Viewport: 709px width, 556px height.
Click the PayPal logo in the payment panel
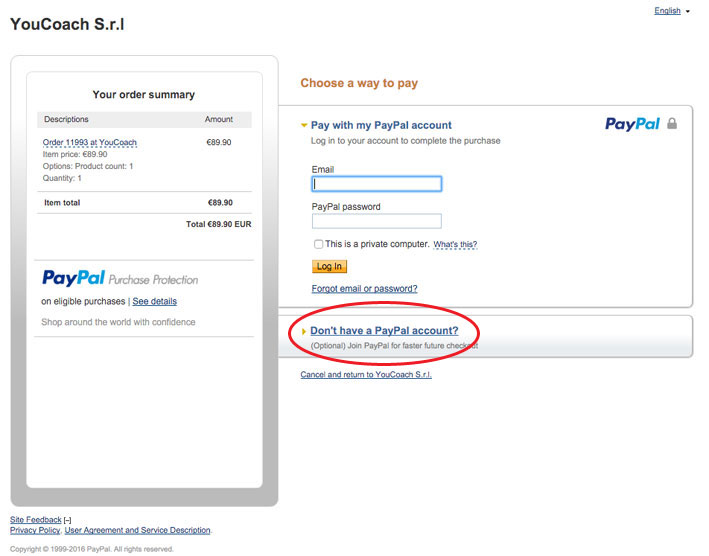click(x=632, y=124)
